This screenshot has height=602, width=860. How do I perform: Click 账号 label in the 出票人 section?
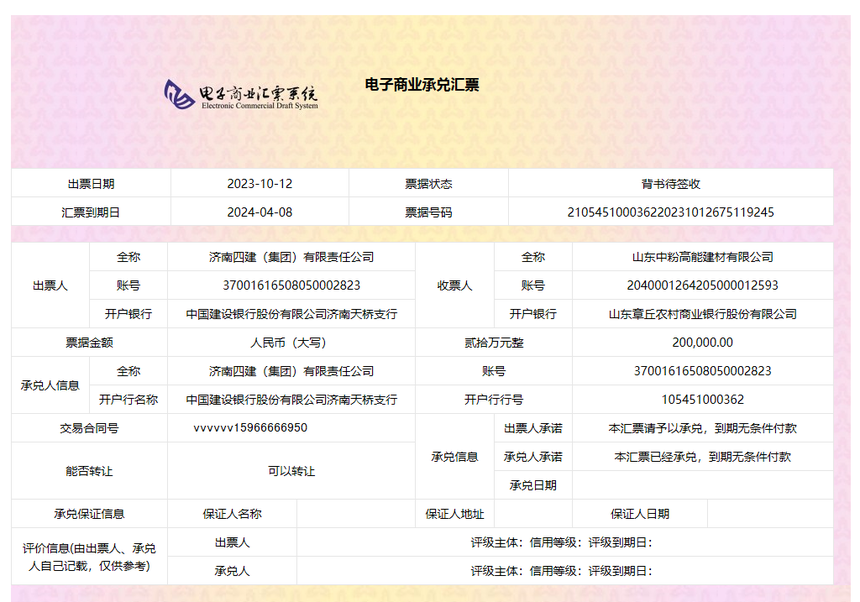tap(128, 285)
